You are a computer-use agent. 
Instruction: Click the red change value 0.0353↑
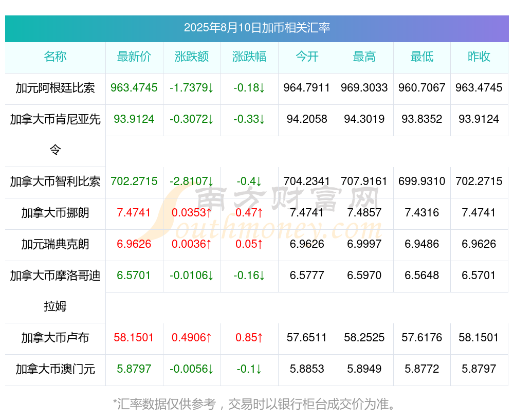coord(192,213)
